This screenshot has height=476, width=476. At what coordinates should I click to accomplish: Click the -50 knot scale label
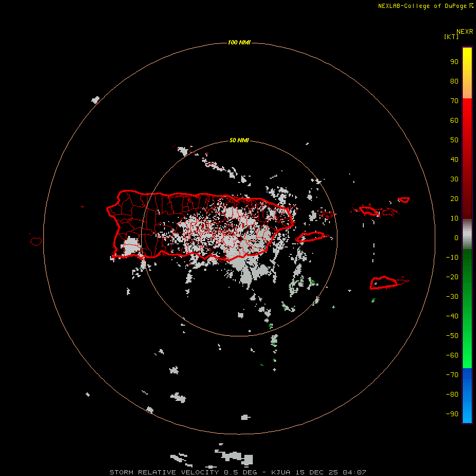(x=452, y=336)
